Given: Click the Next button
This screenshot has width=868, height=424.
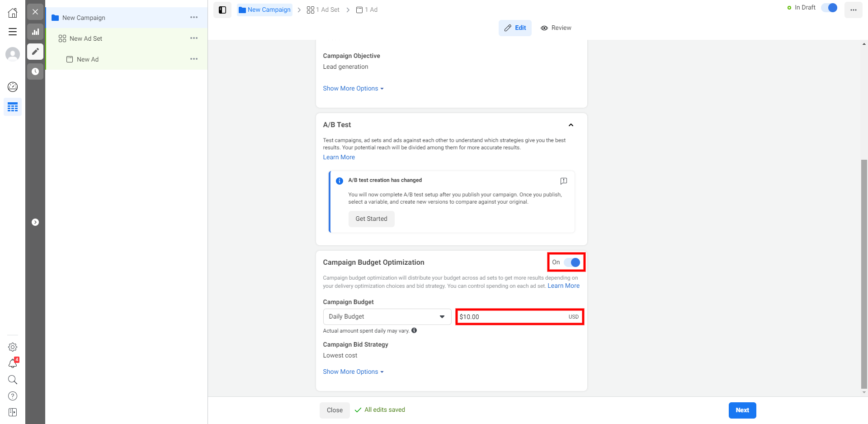Looking at the screenshot, I should [x=742, y=410].
